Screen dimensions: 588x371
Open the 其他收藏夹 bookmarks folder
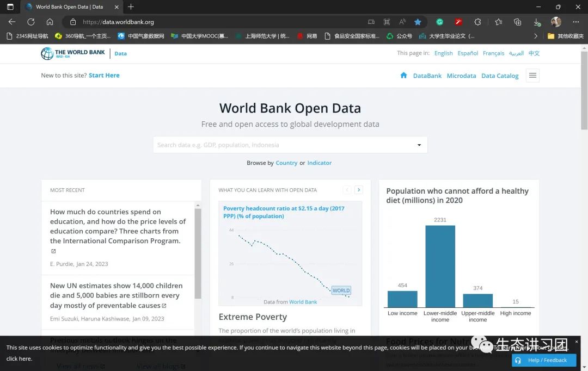566,36
